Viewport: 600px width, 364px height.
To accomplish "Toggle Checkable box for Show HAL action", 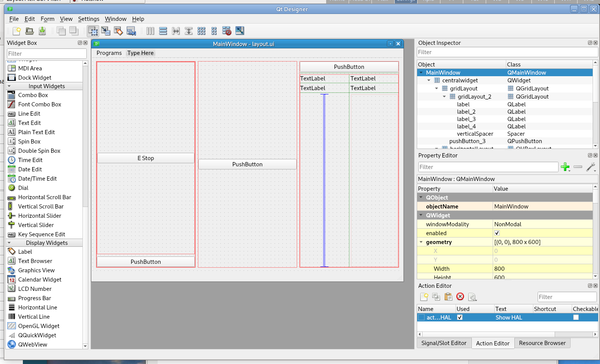I will coord(576,318).
